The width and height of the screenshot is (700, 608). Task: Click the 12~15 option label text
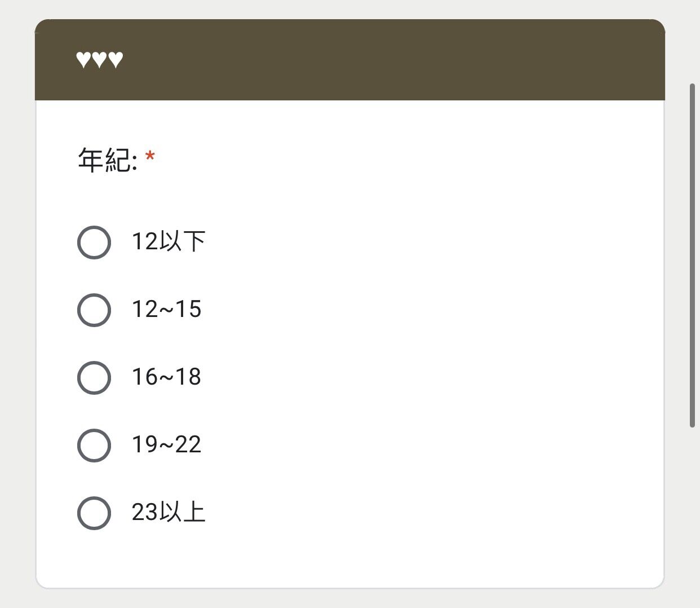click(166, 310)
